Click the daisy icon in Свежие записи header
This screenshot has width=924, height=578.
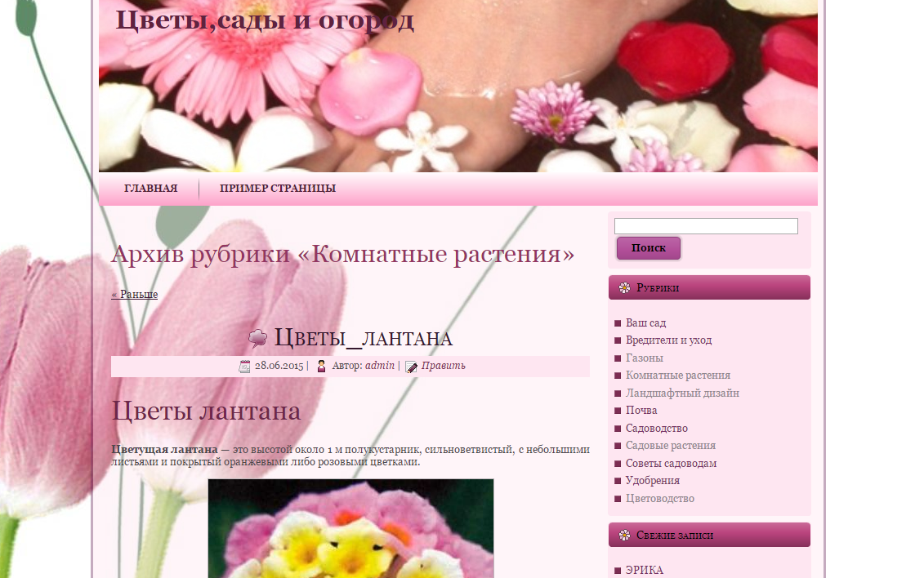[x=624, y=535]
